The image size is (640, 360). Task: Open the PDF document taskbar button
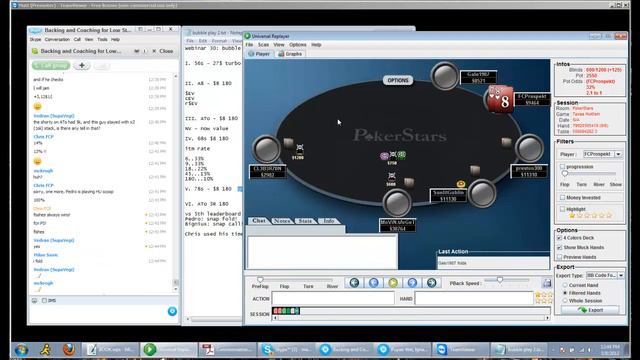click(x=227, y=349)
